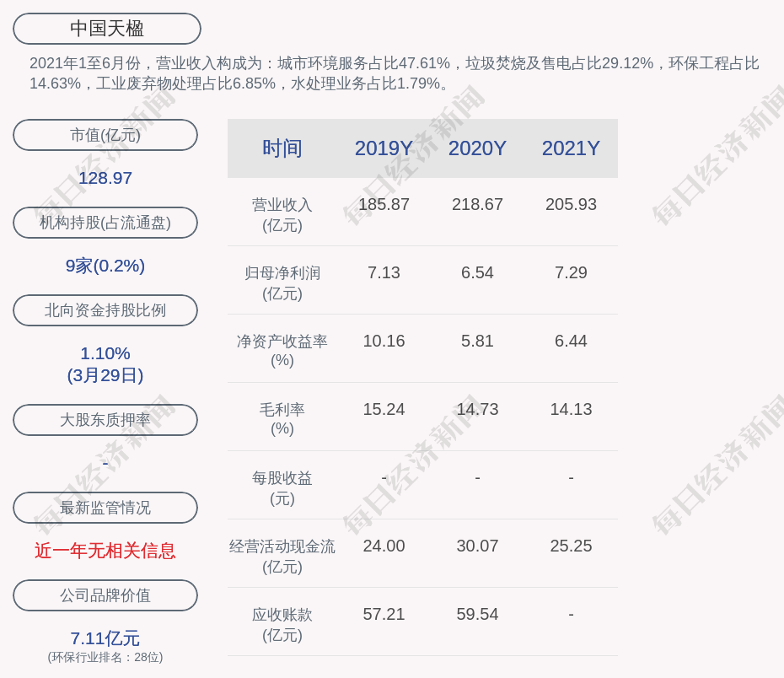Click the operating cash flow value 24.00
784x678 pixels.
pos(384,546)
